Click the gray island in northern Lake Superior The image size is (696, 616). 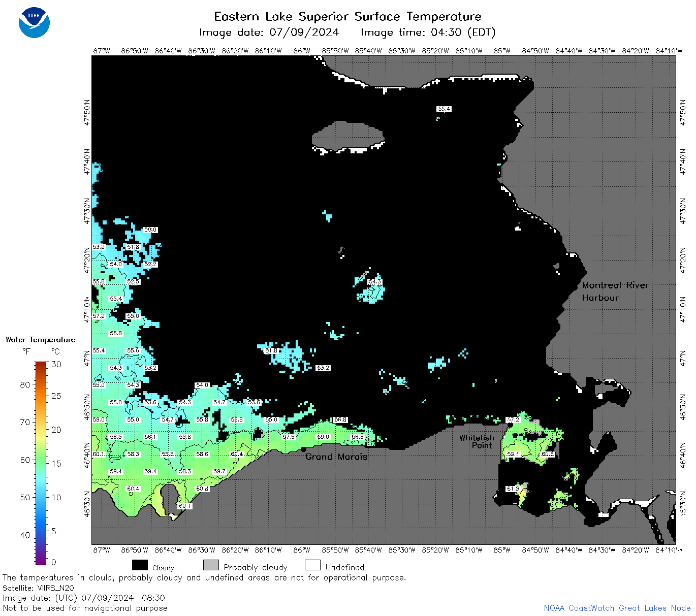coord(347,136)
